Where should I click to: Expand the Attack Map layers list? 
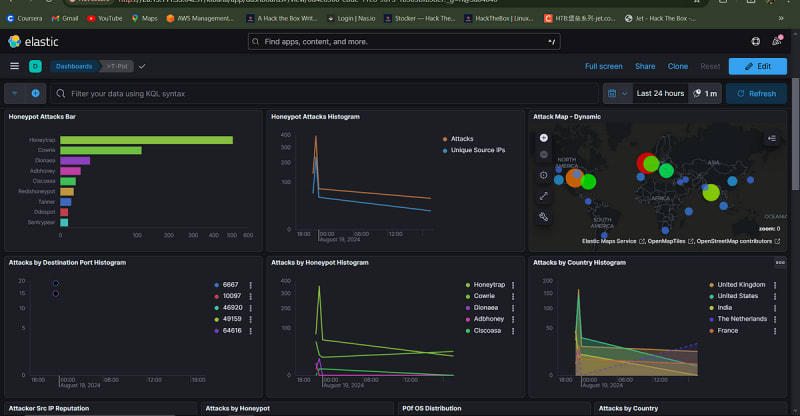[772, 138]
